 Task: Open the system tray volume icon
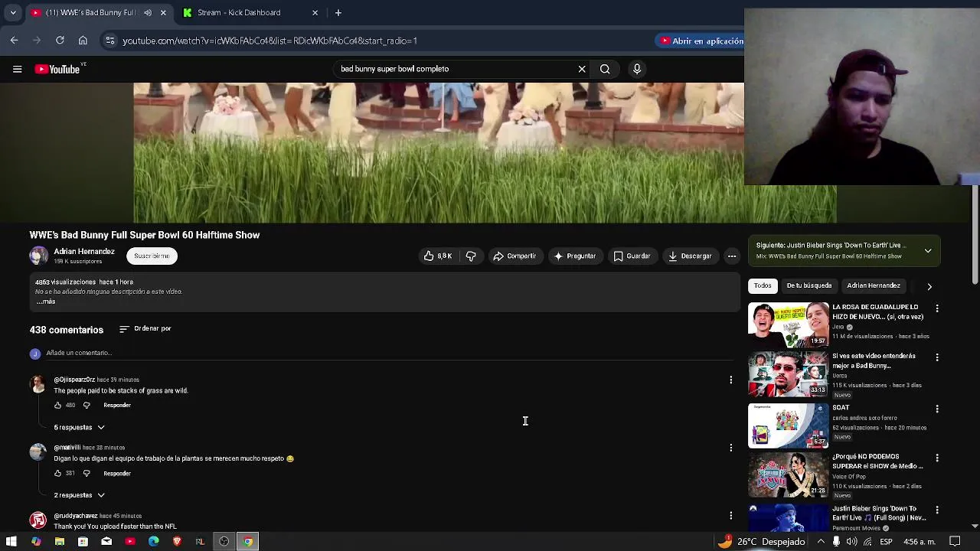(851, 542)
